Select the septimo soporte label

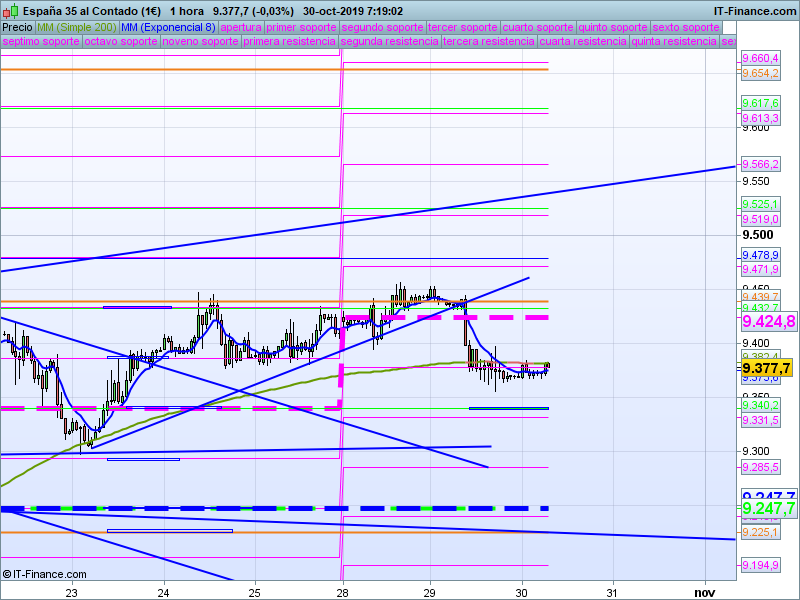(x=41, y=42)
